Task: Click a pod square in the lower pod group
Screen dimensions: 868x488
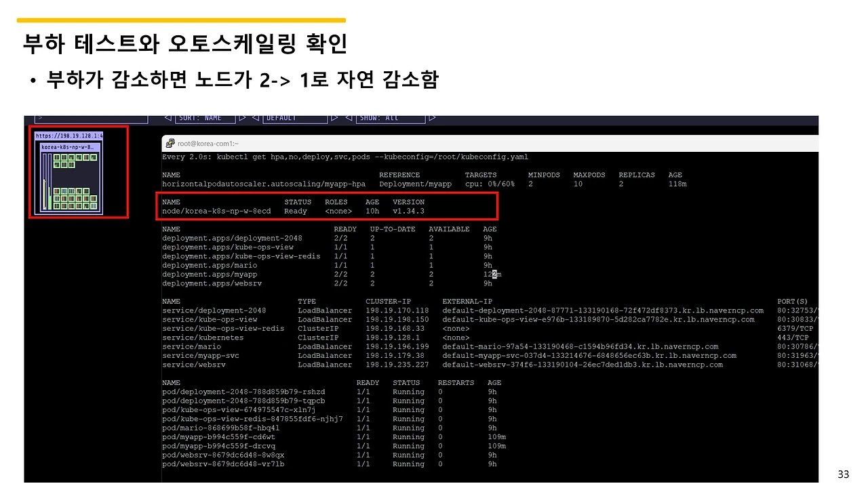Action: 71,198
